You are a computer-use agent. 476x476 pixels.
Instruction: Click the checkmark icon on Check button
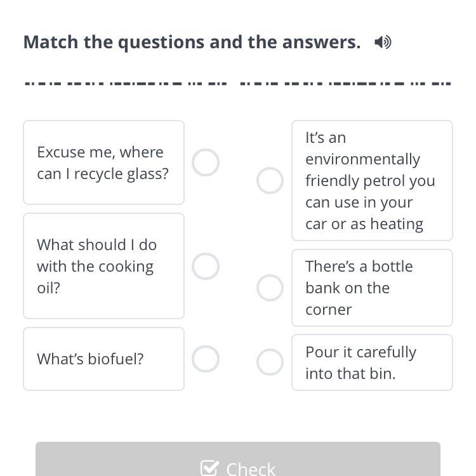pos(209,468)
